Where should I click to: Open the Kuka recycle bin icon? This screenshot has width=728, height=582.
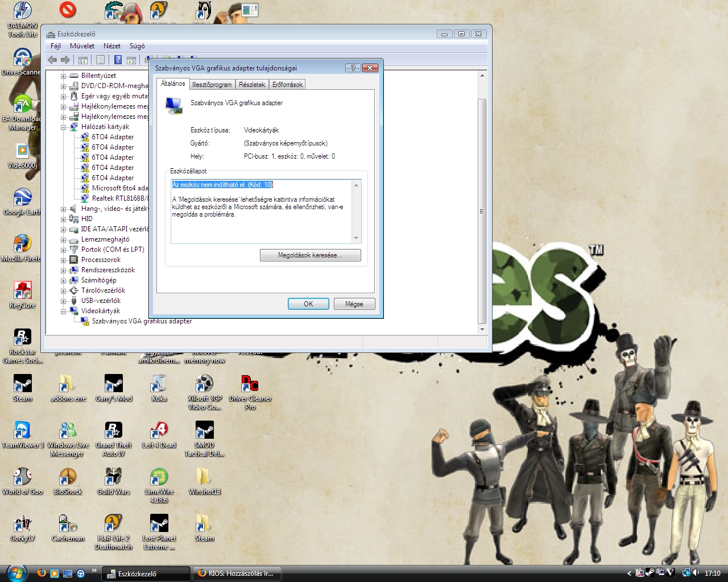tap(159, 388)
